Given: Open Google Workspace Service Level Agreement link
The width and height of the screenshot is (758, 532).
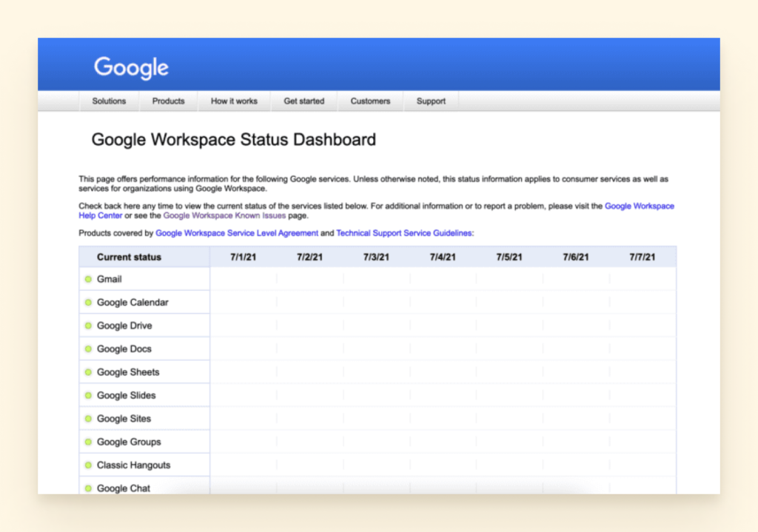Looking at the screenshot, I should (237, 233).
